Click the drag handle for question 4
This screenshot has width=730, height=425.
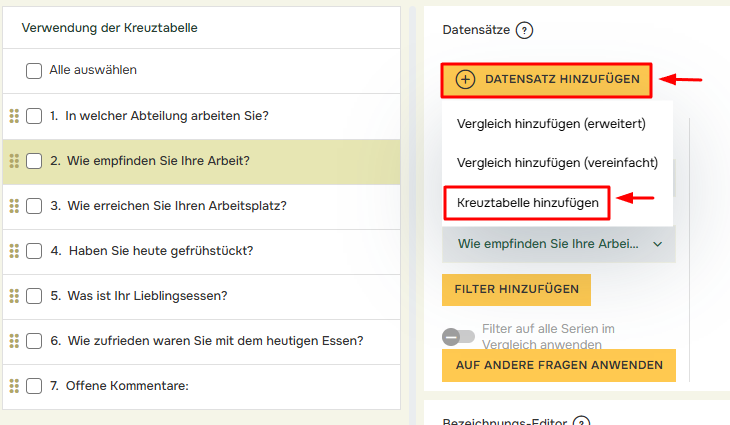point(14,251)
